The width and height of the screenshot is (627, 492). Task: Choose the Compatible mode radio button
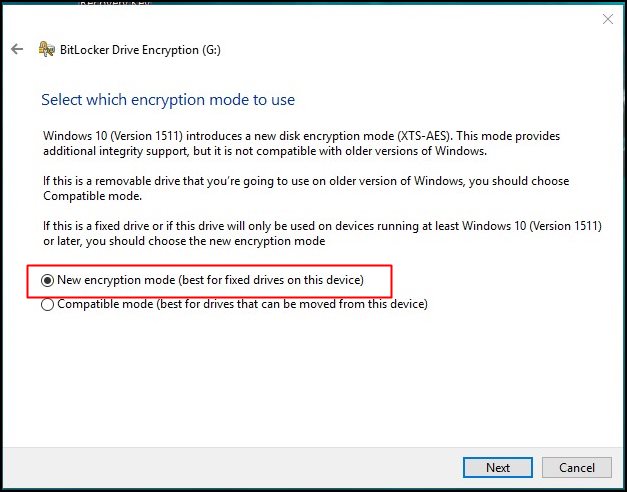(x=47, y=305)
